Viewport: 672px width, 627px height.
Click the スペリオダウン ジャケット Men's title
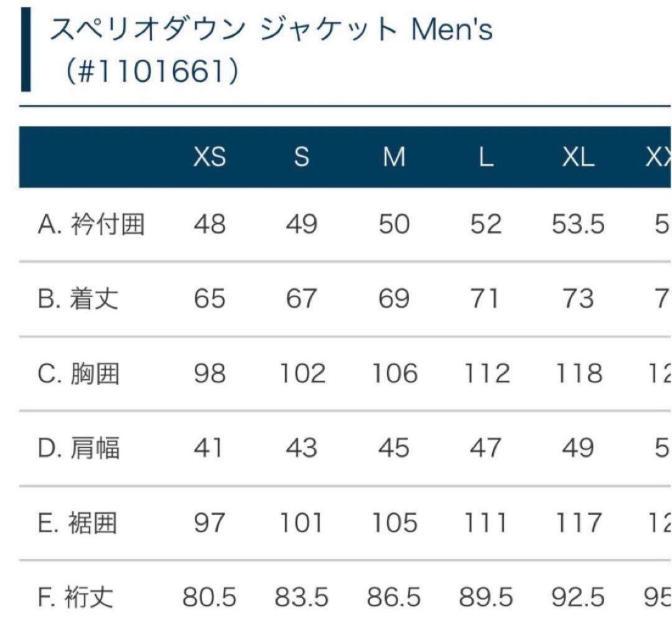point(271,31)
